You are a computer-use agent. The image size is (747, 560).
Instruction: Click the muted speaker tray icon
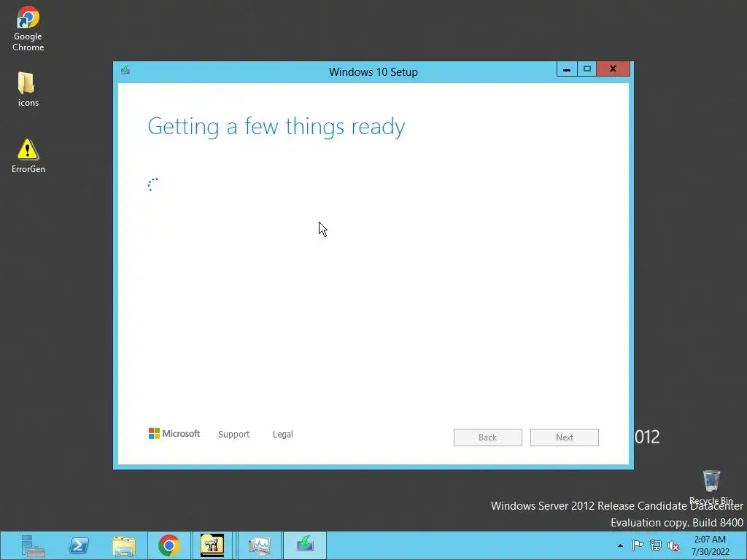point(673,545)
